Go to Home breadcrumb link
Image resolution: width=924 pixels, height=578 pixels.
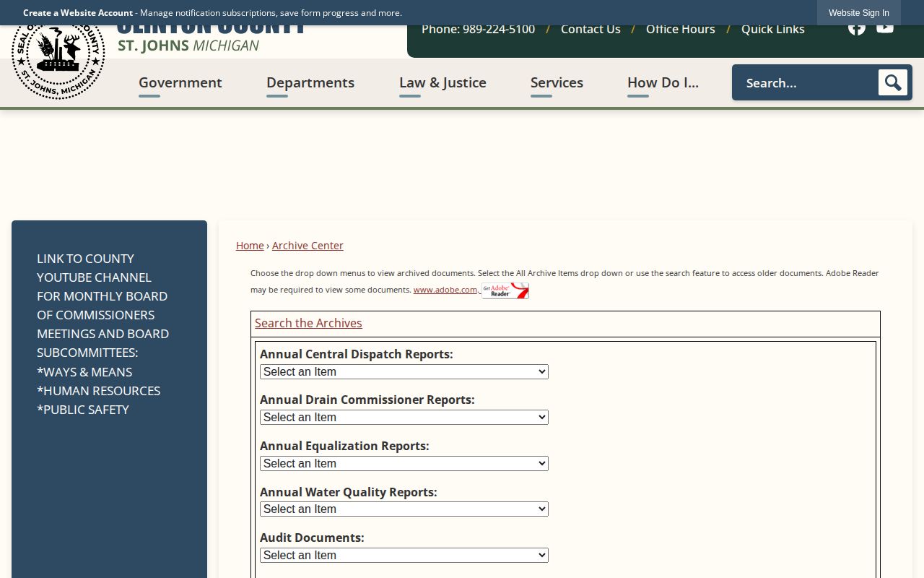click(x=250, y=246)
